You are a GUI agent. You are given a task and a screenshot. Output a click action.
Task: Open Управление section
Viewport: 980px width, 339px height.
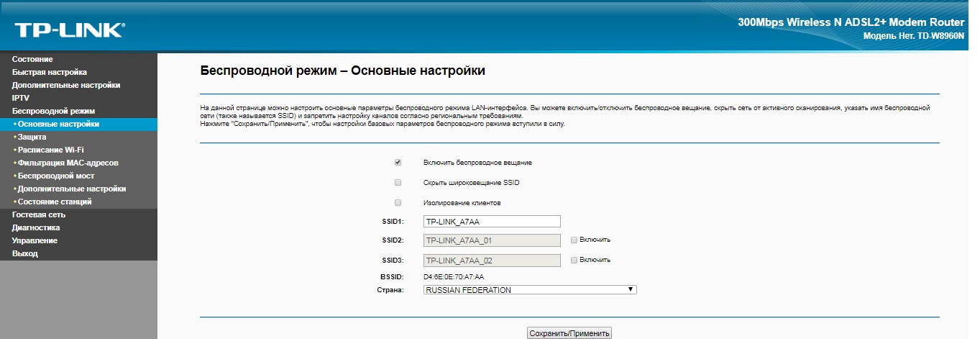[35, 240]
